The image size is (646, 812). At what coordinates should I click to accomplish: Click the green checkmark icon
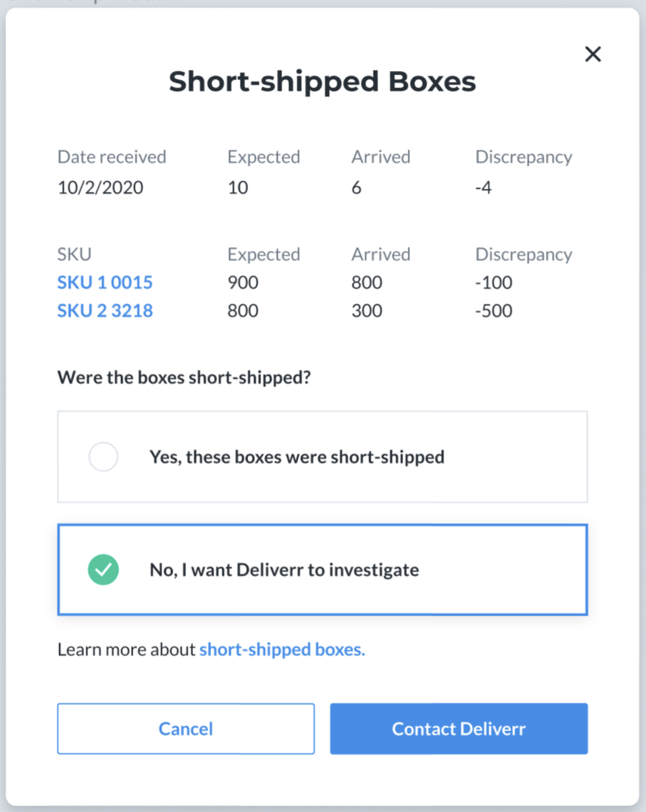point(103,569)
